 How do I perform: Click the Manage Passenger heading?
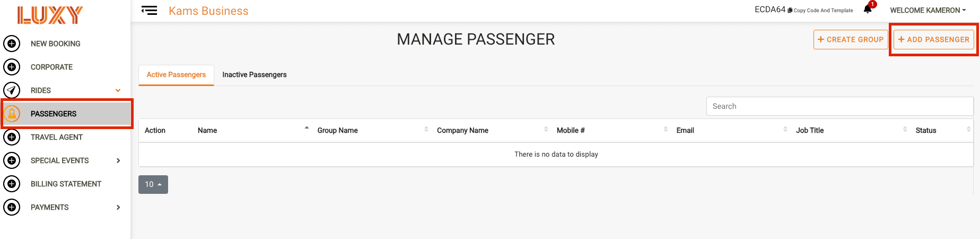coord(476,39)
